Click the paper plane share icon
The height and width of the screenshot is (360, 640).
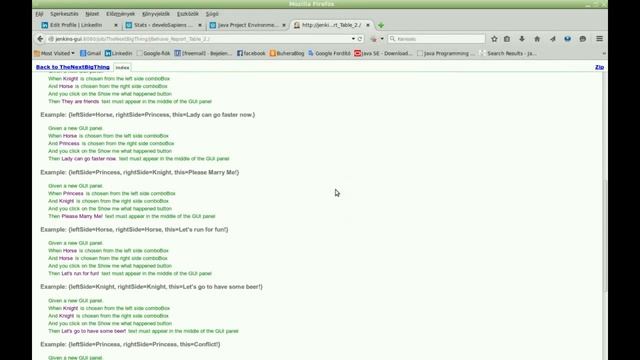click(x=553, y=39)
